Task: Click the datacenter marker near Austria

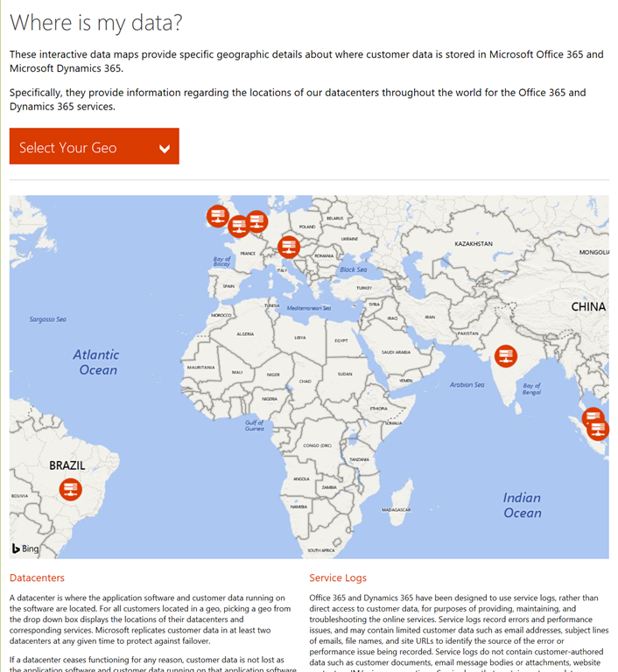Action: (288, 248)
